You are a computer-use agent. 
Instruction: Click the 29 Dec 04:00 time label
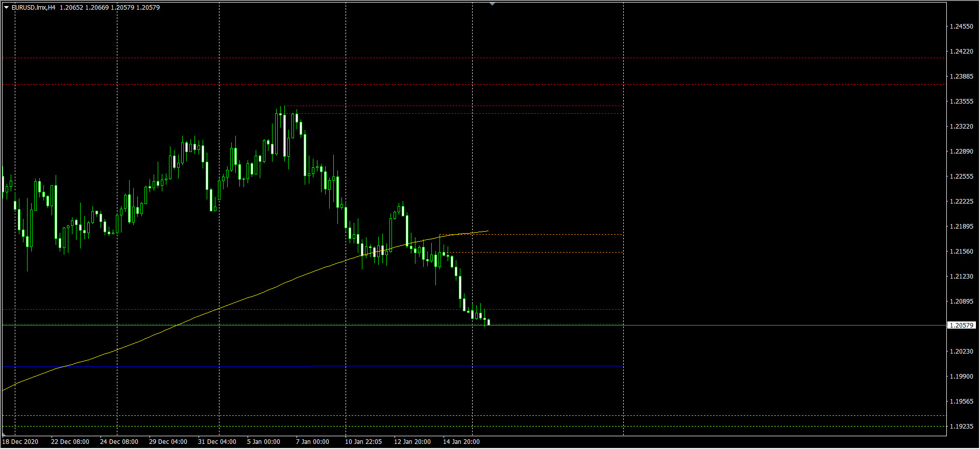(x=168, y=442)
